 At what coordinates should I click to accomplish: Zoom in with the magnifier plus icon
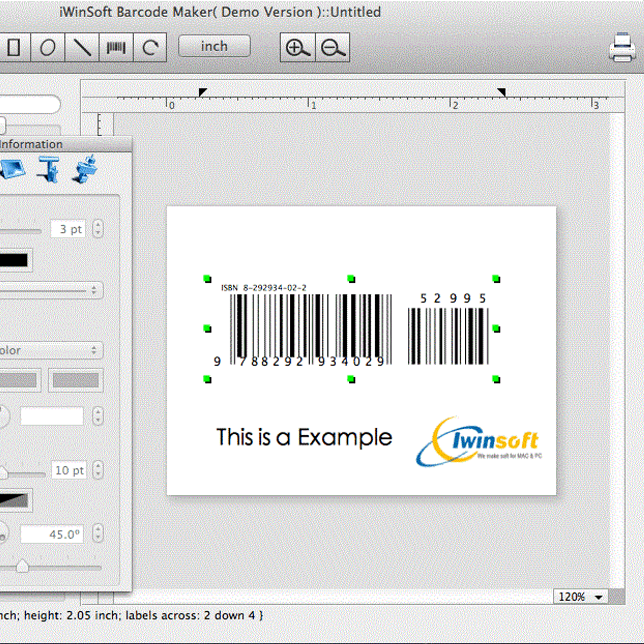click(297, 48)
